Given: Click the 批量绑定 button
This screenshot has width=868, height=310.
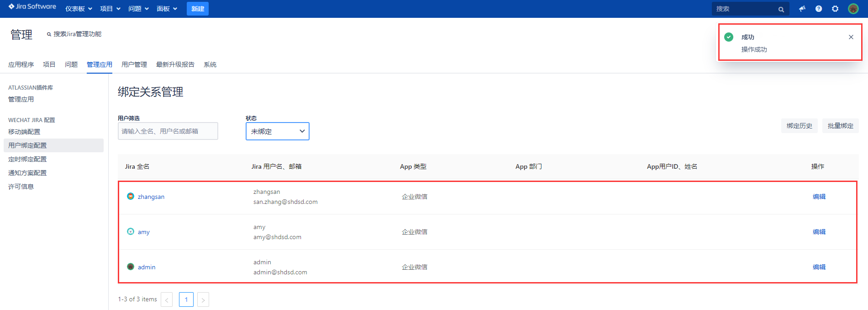Looking at the screenshot, I should point(840,126).
